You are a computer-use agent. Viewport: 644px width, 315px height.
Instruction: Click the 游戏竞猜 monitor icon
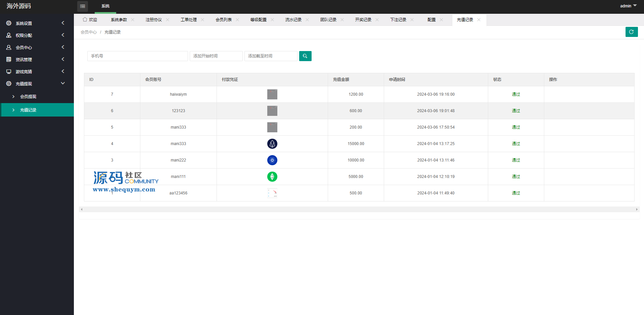point(9,72)
